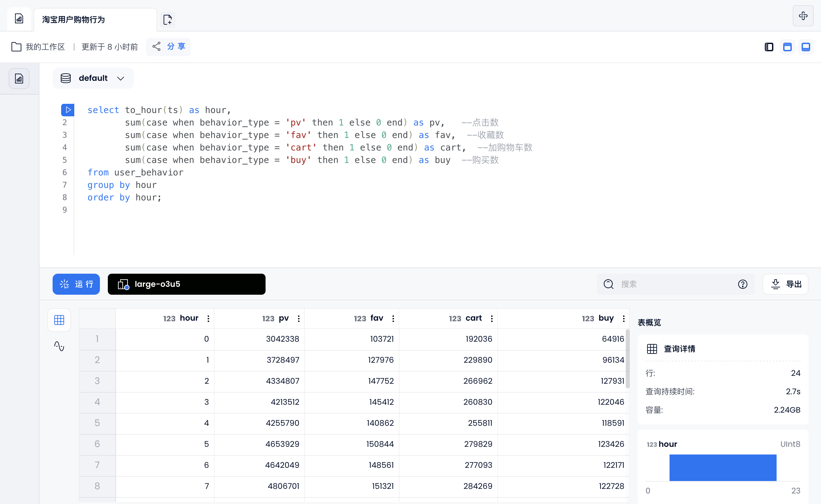Select the cell with value 4255790
This screenshot has width=821, height=504.
259,423
